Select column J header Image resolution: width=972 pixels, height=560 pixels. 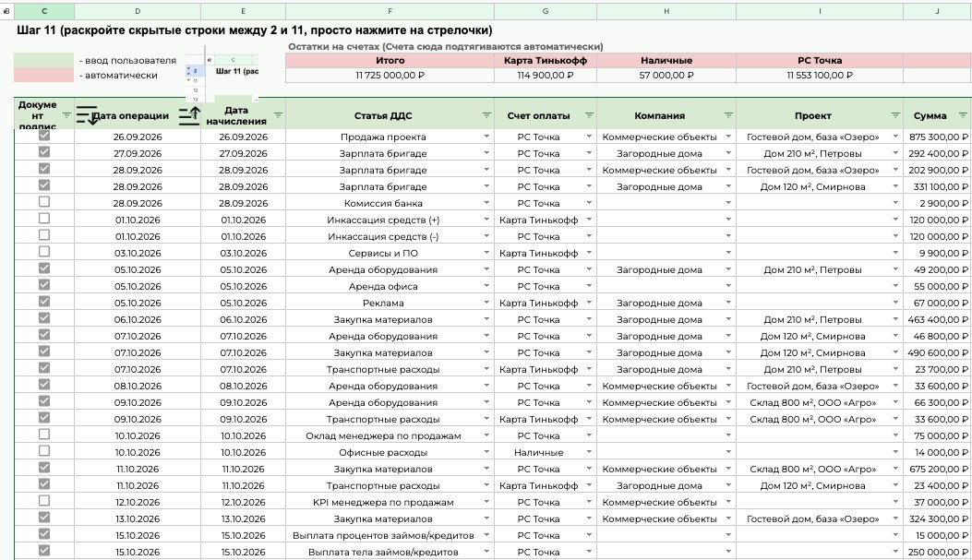tap(937, 11)
